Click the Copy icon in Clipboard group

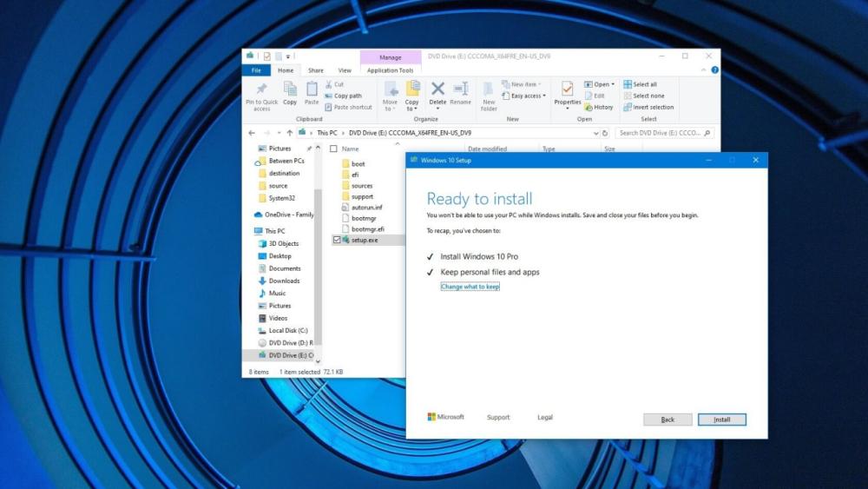click(x=290, y=89)
